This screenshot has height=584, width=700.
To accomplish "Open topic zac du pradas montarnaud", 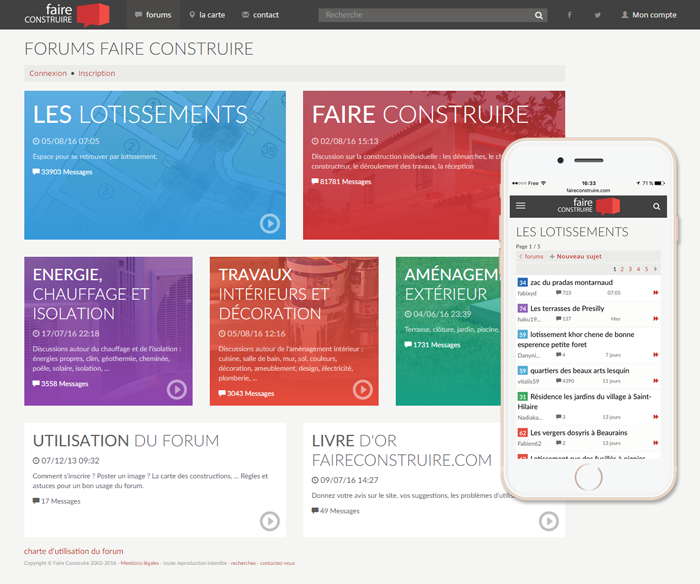I will coord(571,282).
